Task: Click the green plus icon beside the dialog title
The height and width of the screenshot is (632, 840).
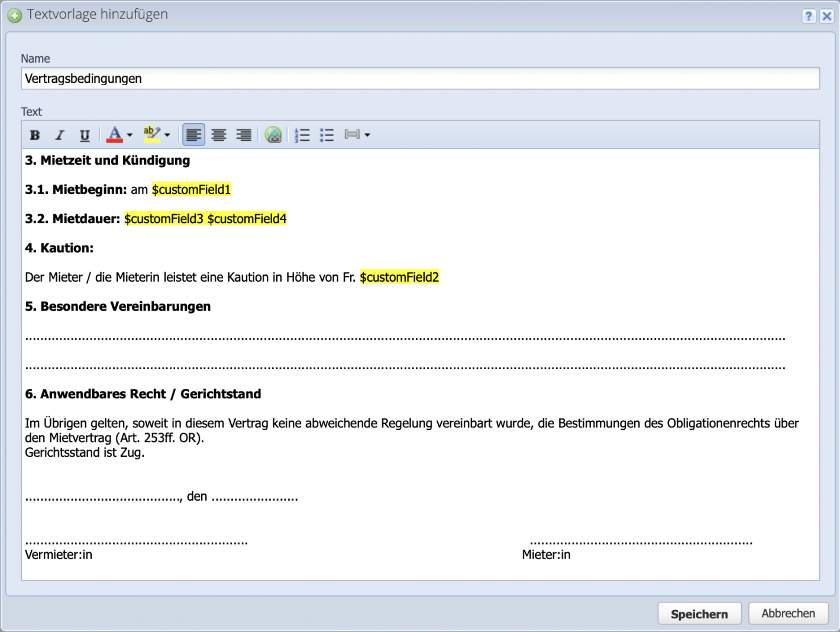Action: click(14, 15)
